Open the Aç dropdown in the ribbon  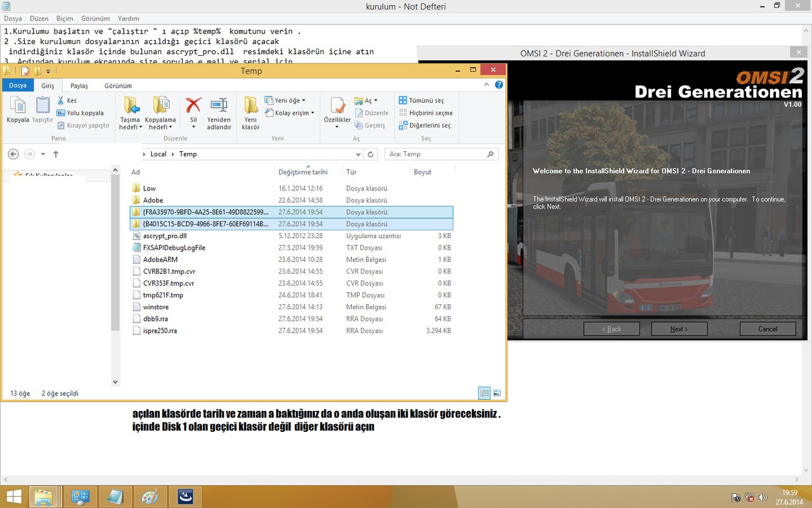[x=366, y=100]
